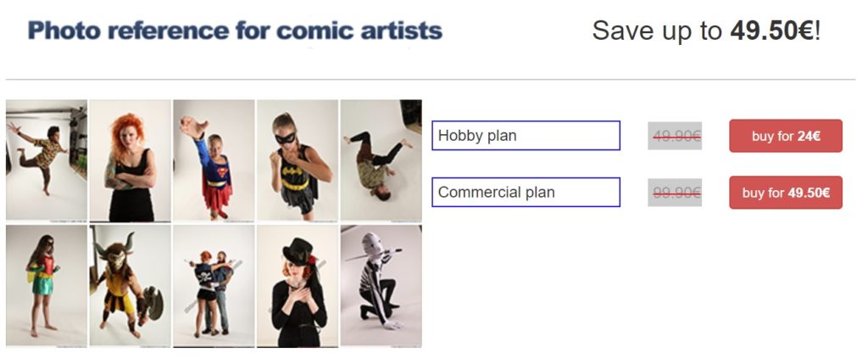The height and width of the screenshot is (359, 868).
Task: Open the Robin costume girl photo
Action: (x=47, y=286)
